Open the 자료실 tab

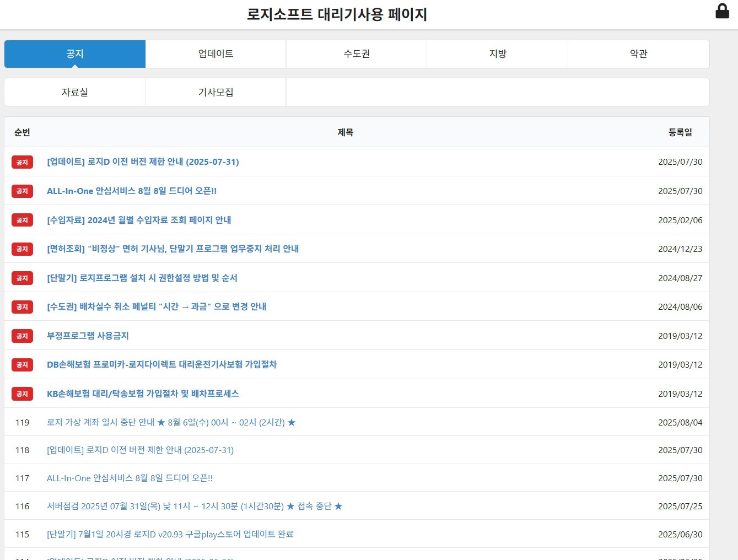pos(75,92)
